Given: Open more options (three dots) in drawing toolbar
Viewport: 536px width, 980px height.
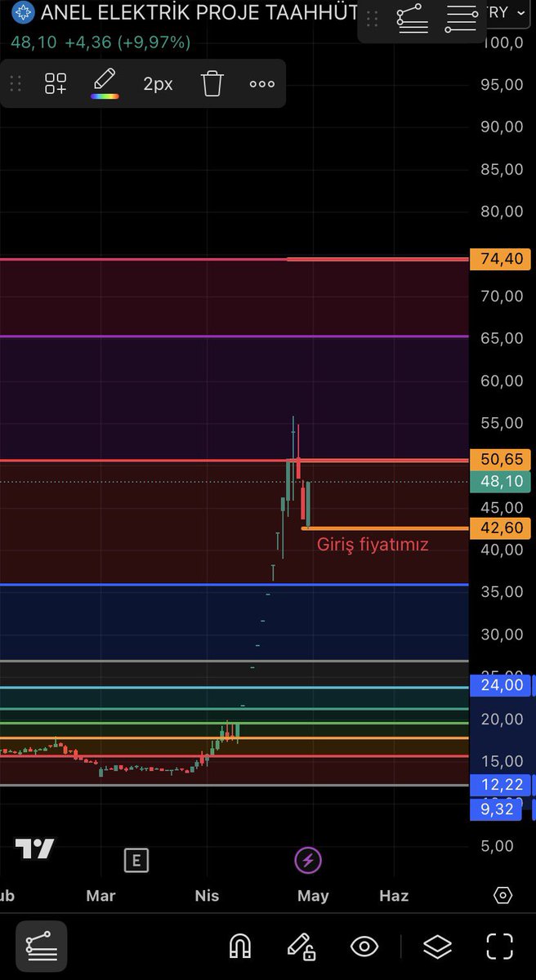Looking at the screenshot, I should (x=262, y=83).
